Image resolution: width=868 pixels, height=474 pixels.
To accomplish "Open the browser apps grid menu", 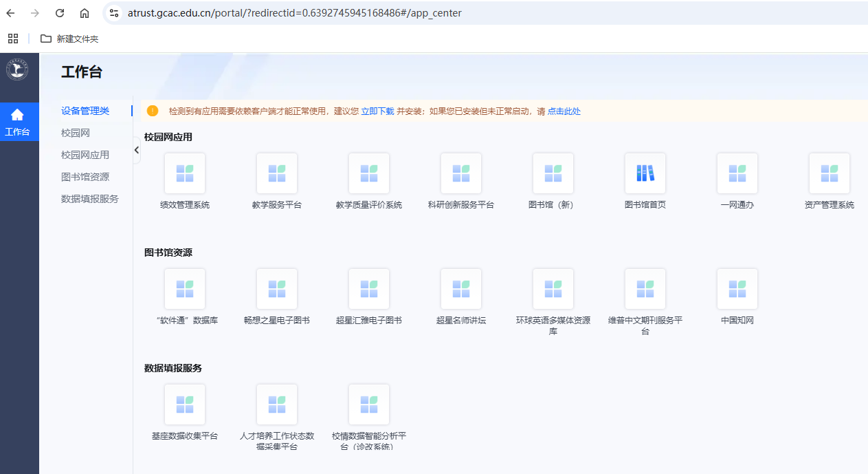I will [12, 39].
